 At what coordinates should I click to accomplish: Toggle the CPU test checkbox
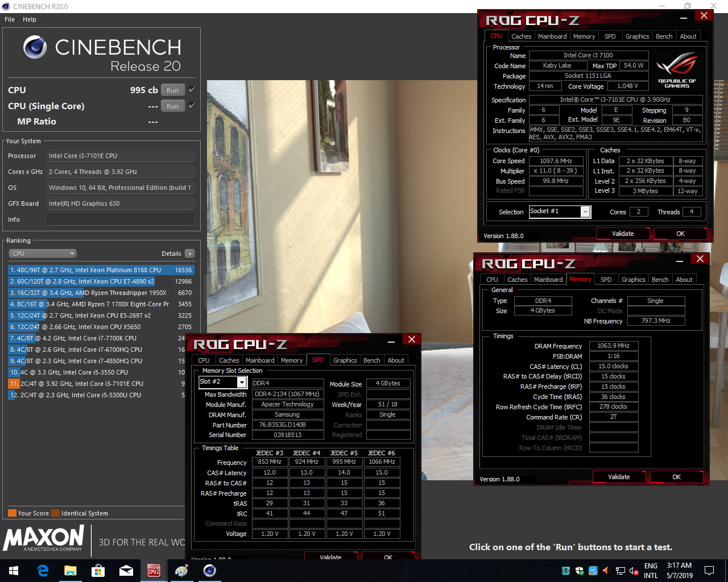(192, 90)
